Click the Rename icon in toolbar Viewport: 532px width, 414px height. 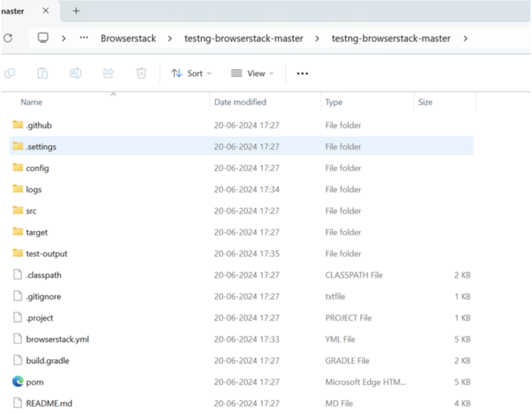point(75,73)
